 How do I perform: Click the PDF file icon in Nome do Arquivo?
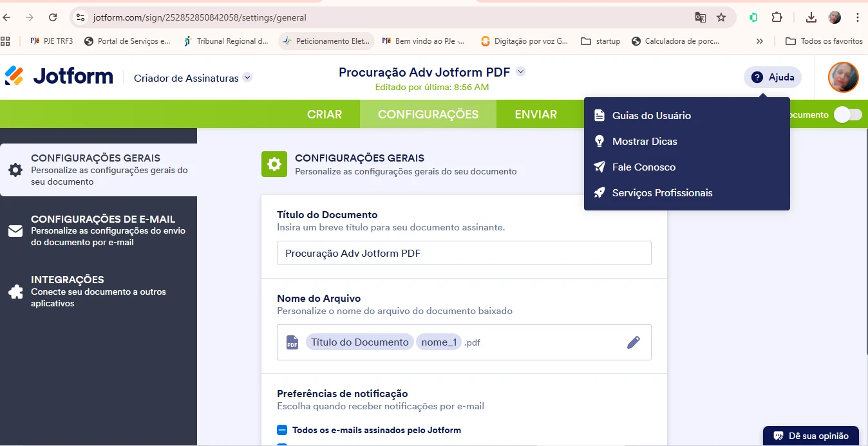[x=291, y=342]
